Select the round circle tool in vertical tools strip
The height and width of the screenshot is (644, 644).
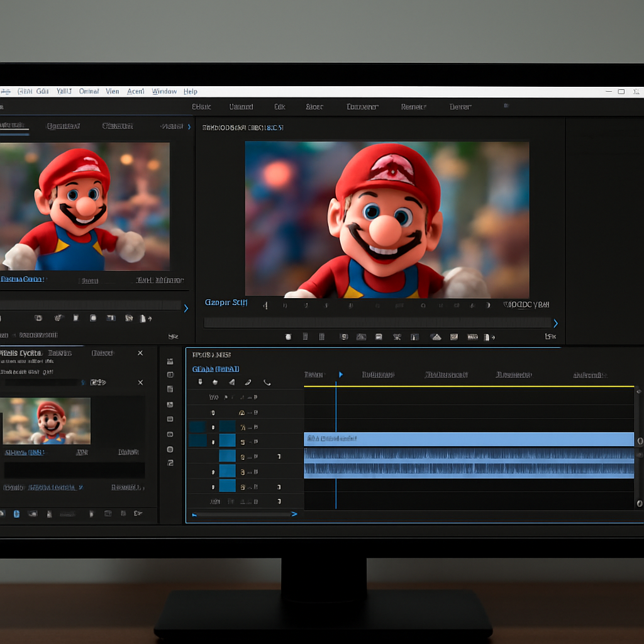pos(170,449)
